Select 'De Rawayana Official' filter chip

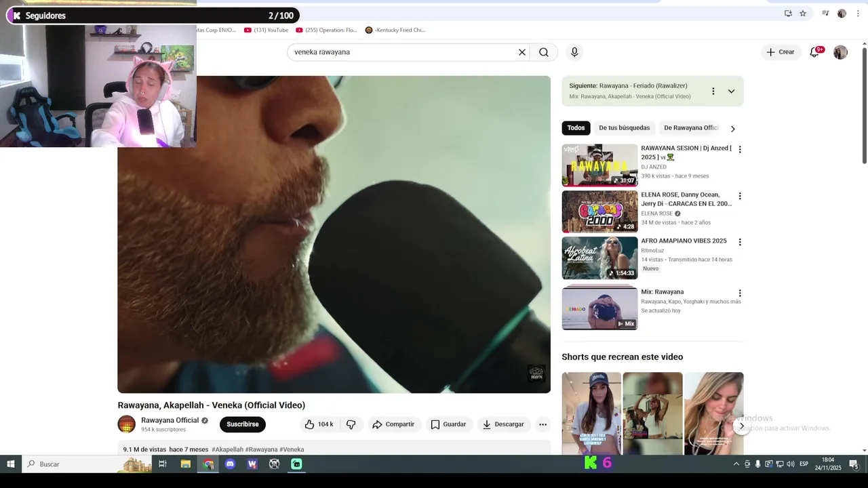(690, 128)
